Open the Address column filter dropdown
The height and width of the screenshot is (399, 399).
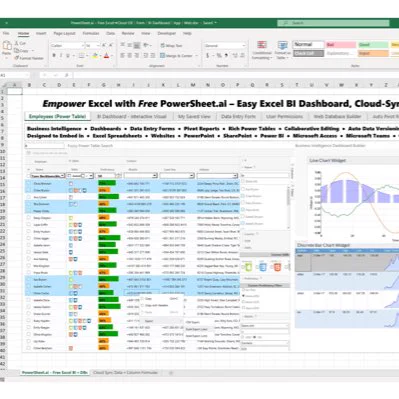point(235,176)
